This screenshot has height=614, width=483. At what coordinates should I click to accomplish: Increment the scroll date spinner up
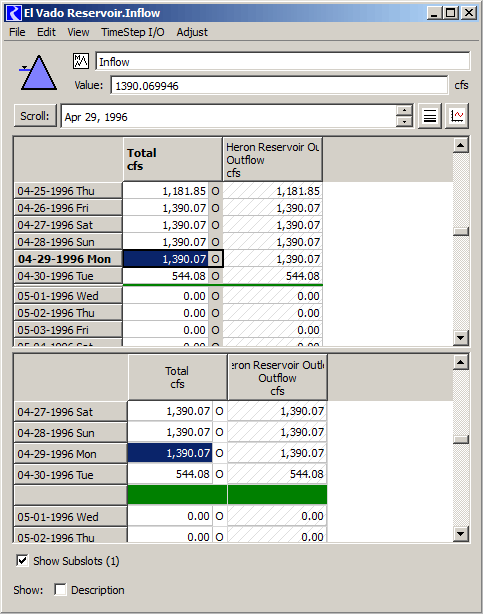pyautogui.click(x=404, y=110)
